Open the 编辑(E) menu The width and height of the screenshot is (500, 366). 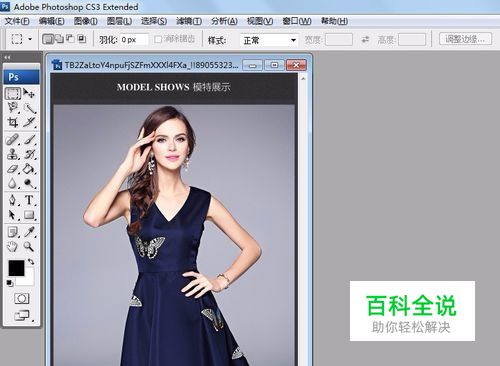coord(51,21)
